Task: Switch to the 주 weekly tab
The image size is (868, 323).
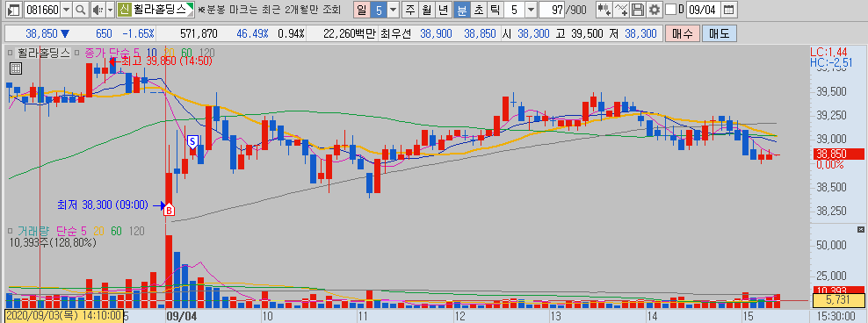Action: pos(410,10)
